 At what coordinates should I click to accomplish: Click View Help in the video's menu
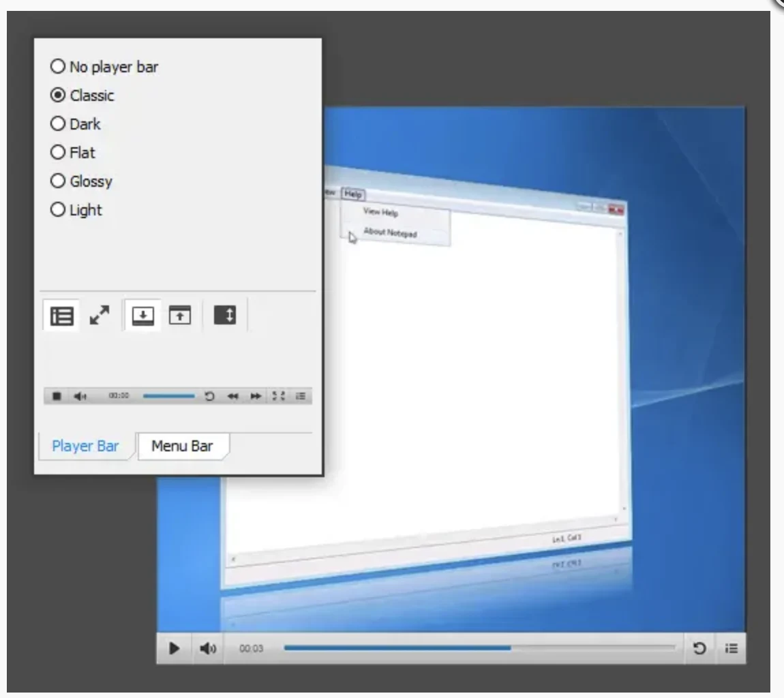pyautogui.click(x=380, y=212)
